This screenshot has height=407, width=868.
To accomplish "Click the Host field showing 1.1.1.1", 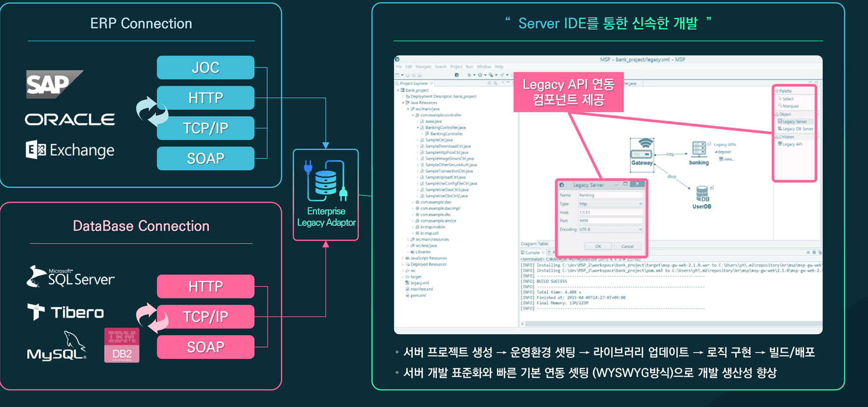I will coord(611,212).
